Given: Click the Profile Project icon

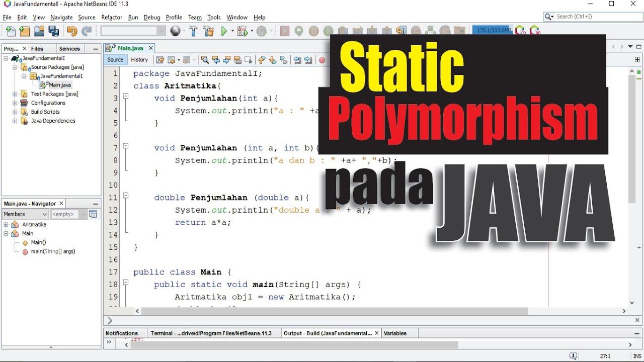Looking at the screenshot, I should pos(261,31).
